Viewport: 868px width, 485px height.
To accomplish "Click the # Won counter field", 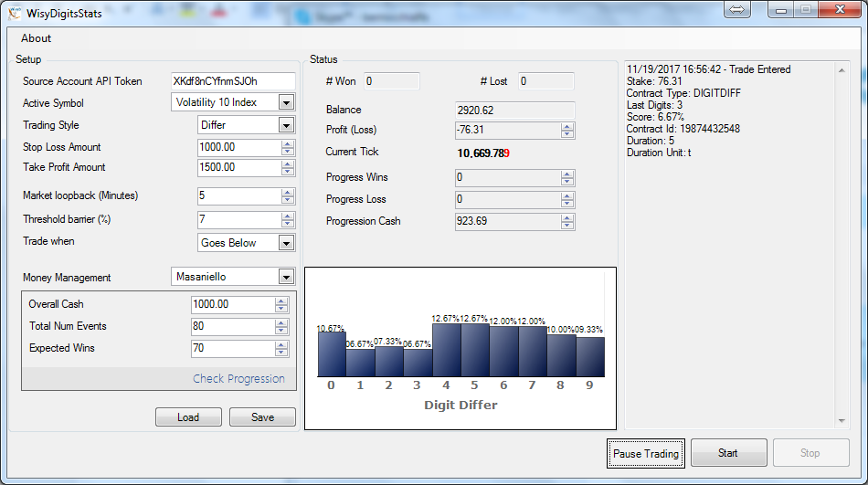I will pyautogui.click(x=392, y=81).
